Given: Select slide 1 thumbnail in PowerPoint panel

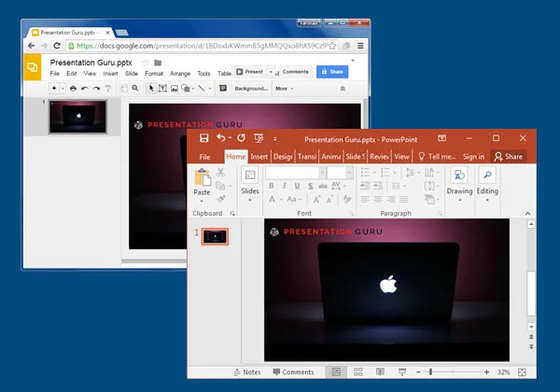Looking at the screenshot, I should click(x=215, y=236).
